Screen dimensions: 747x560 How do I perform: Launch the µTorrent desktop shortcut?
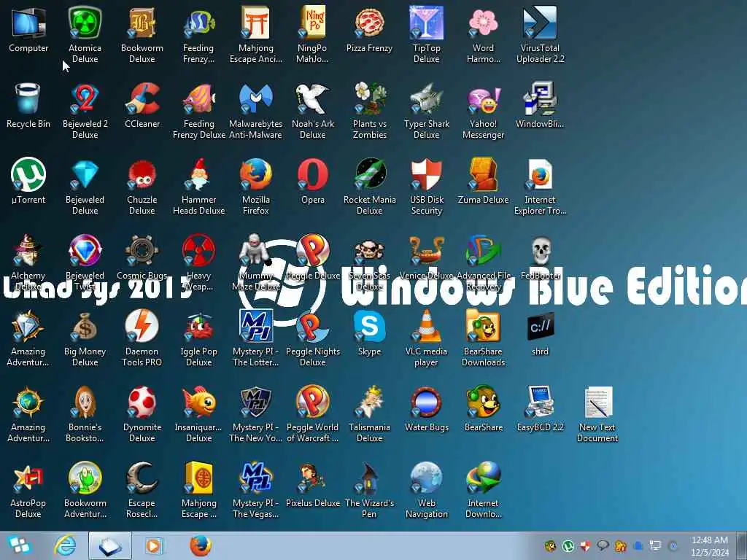[28, 181]
